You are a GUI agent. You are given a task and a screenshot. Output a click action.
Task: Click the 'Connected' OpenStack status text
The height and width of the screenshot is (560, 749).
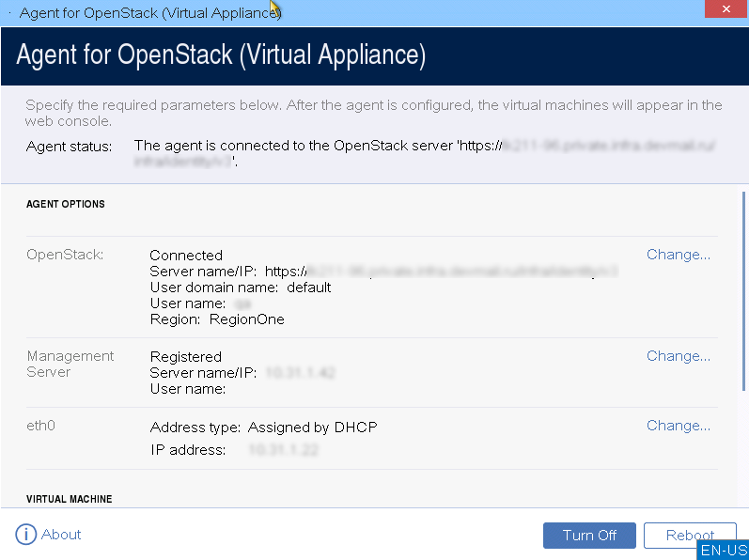186,256
